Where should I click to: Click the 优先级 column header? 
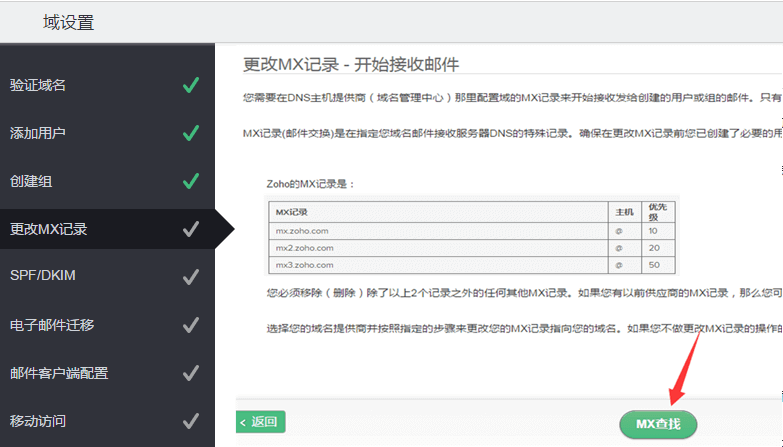tap(657, 212)
